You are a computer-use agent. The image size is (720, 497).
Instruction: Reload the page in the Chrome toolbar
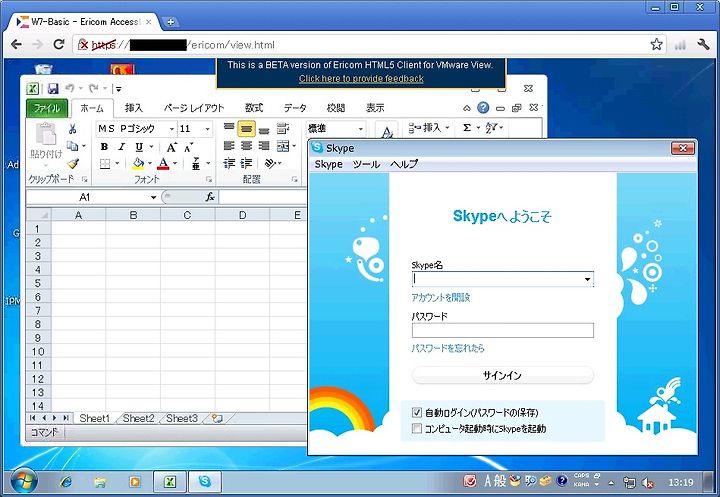(59, 45)
